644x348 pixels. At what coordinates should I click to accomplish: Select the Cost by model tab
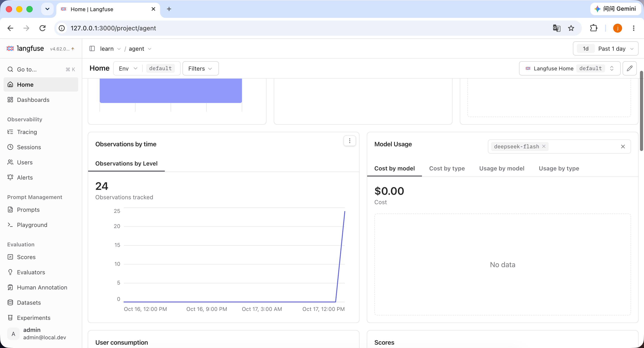pos(394,168)
